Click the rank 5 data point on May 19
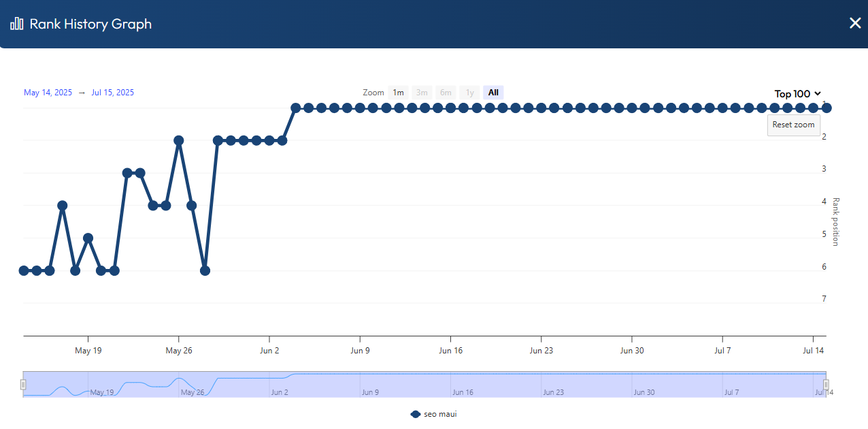 (88, 238)
